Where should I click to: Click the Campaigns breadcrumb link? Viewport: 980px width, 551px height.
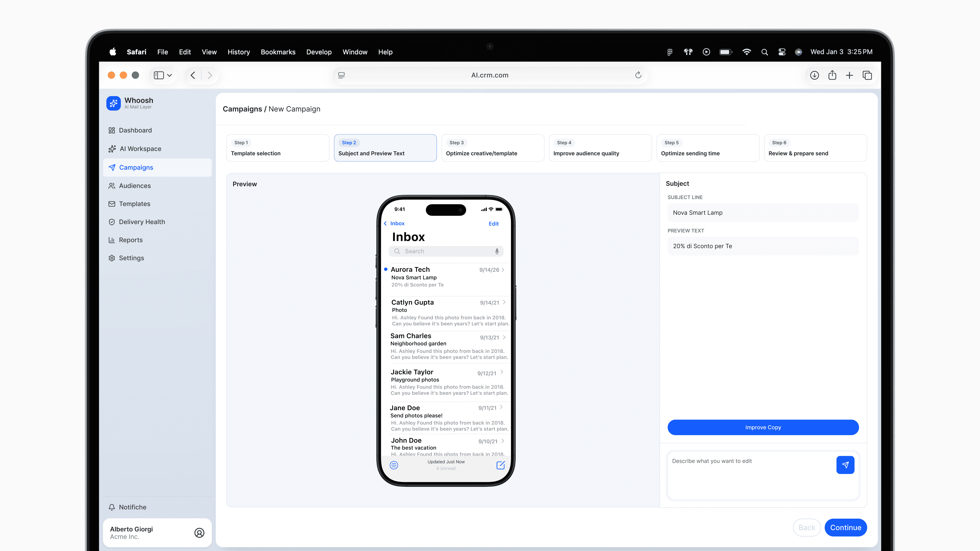[242, 109]
